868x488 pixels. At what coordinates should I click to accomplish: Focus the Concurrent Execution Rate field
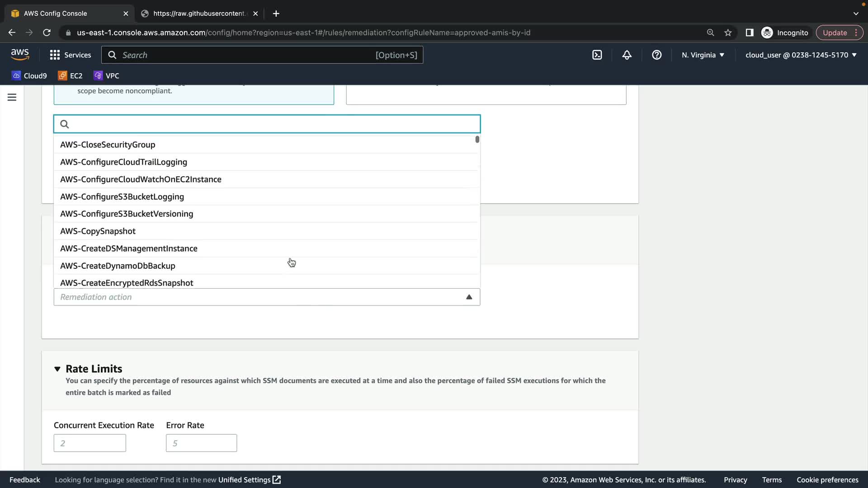tap(90, 443)
